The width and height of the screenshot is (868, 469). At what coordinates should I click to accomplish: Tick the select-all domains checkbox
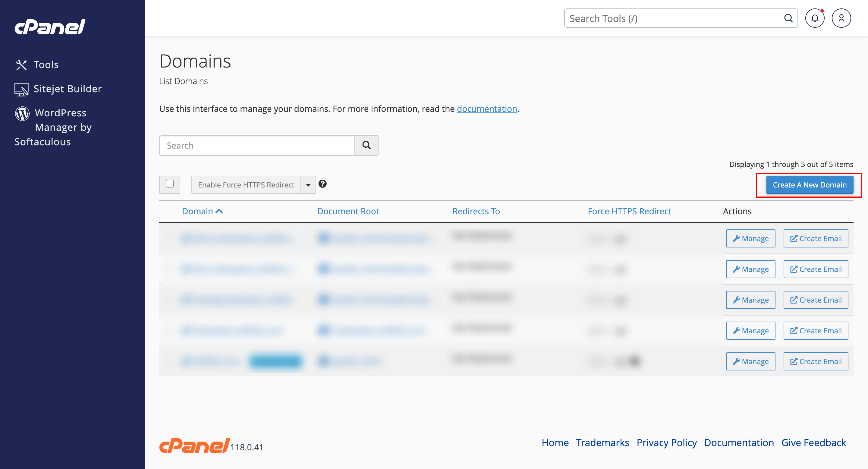click(x=170, y=184)
